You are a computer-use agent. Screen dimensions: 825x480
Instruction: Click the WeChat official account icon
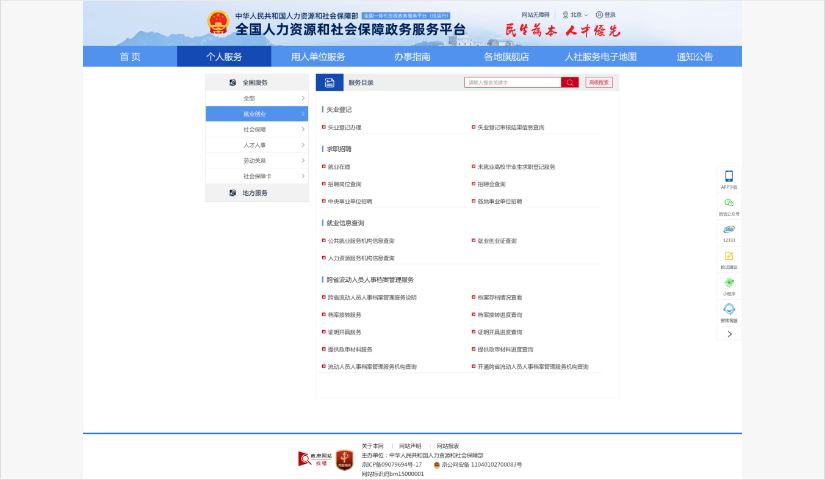[x=729, y=203]
